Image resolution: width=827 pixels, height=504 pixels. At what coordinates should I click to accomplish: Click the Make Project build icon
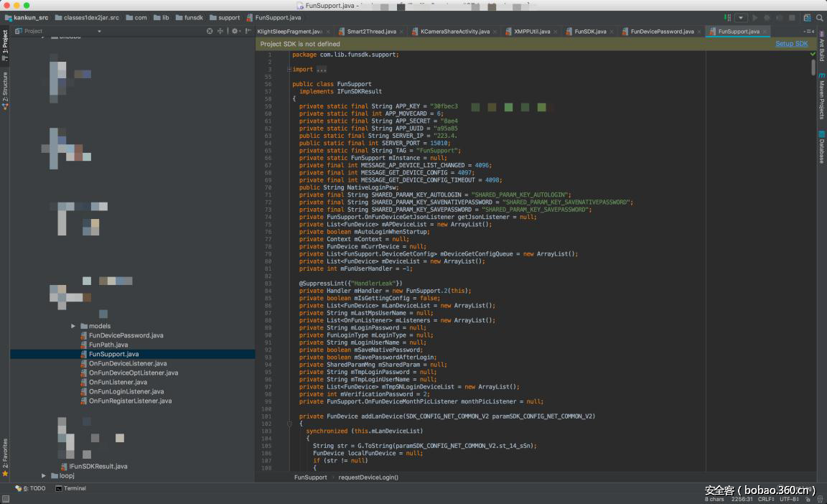(x=727, y=17)
